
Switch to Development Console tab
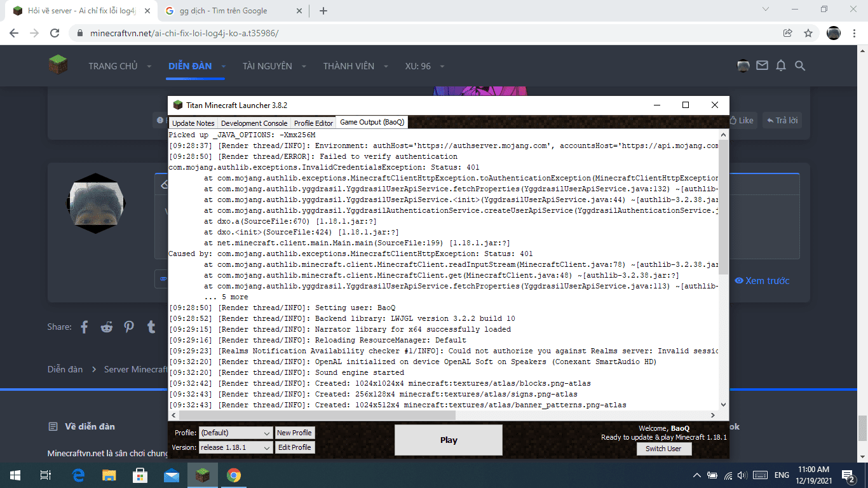click(254, 123)
